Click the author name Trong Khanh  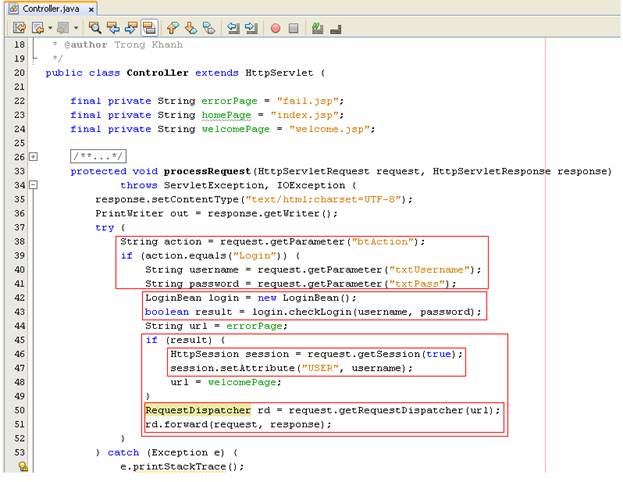point(148,45)
